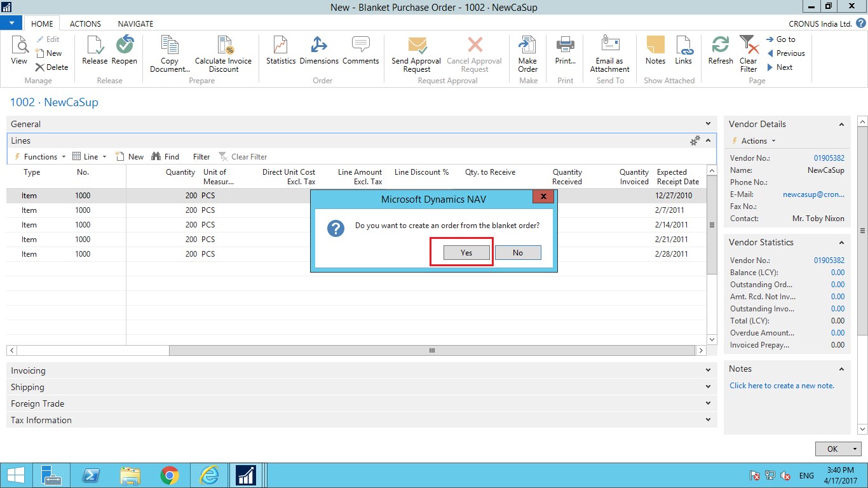
Task: Collapse the Notes factbox
Action: click(841, 369)
